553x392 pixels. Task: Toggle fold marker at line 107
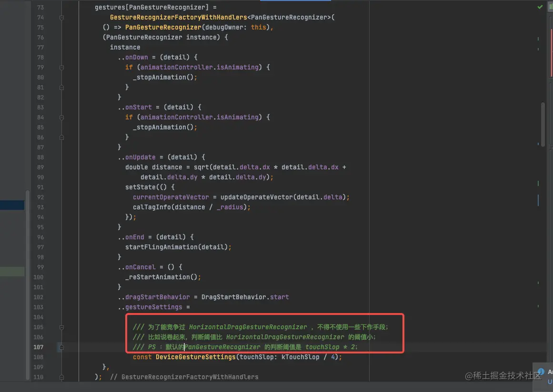[x=61, y=347]
